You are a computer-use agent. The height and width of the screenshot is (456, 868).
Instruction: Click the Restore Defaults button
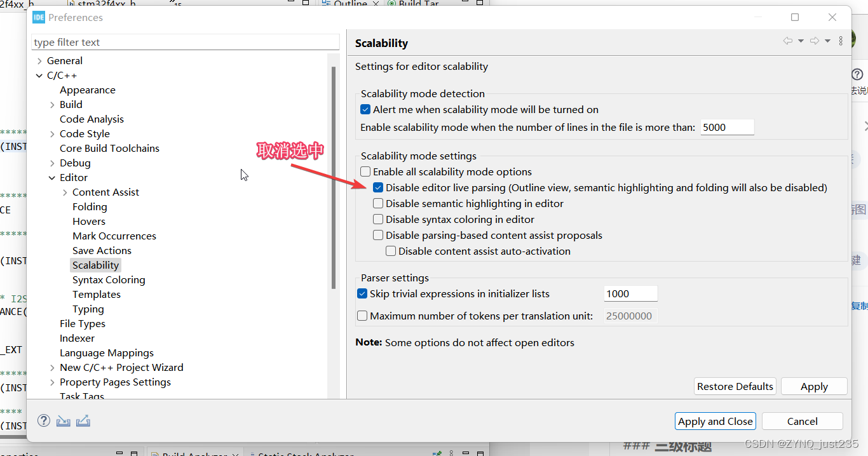735,386
